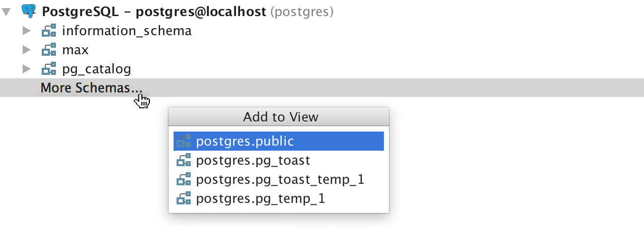Expand the max schema node

(27, 50)
